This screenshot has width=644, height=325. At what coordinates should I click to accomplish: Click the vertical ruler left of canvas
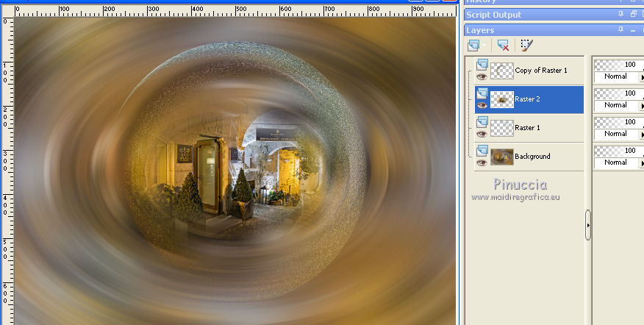point(8,171)
